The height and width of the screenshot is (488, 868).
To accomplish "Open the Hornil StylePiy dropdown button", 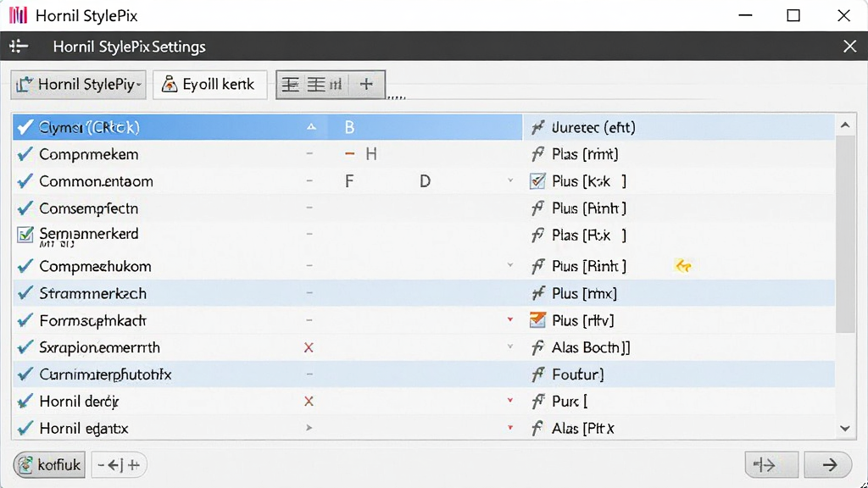I will coord(79,85).
